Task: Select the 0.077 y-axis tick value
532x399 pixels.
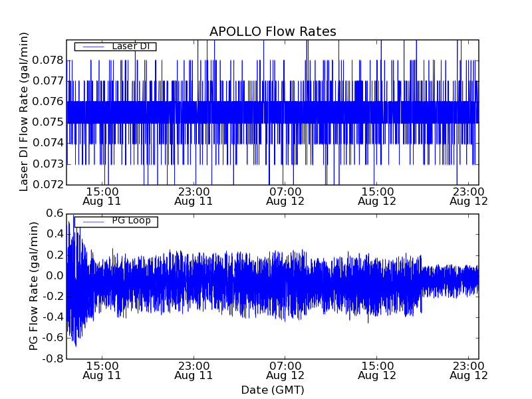Action: [48, 81]
